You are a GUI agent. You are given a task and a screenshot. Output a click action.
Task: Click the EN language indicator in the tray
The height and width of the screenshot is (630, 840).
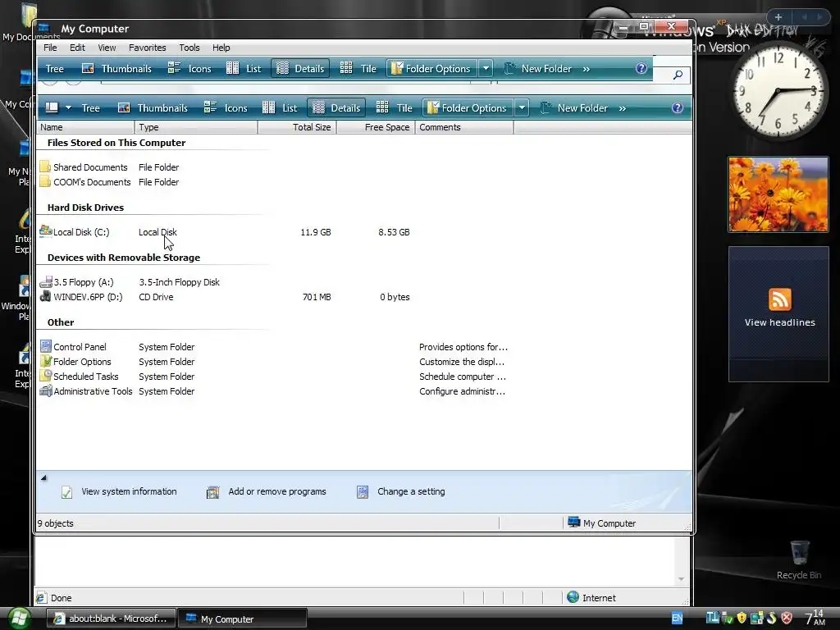pyautogui.click(x=677, y=619)
